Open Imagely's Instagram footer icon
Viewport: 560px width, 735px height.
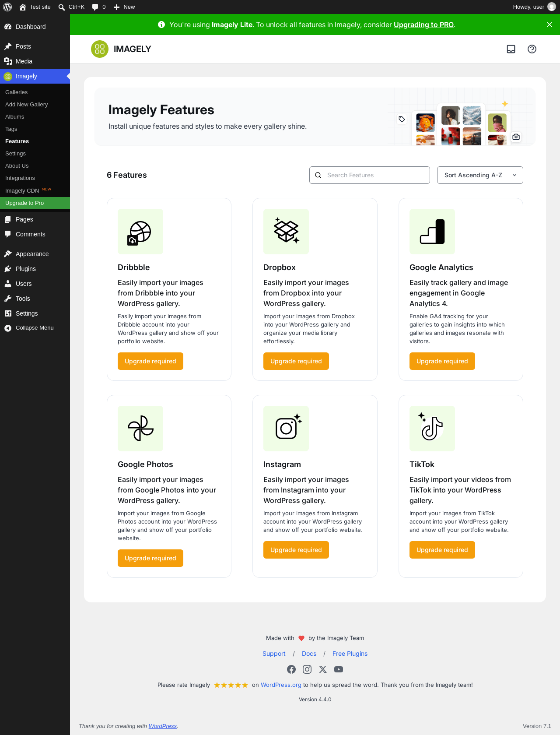click(x=307, y=669)
